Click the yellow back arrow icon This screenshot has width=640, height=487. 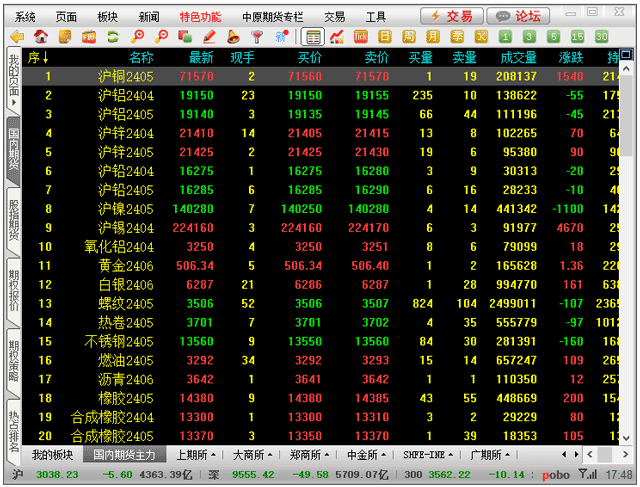[x=17, y=37]
